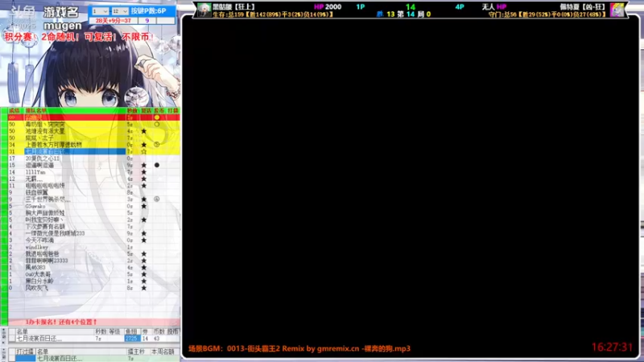Click the pink 办卡报名 signup banner
644x362 pixels.
[x=93, y=323]
